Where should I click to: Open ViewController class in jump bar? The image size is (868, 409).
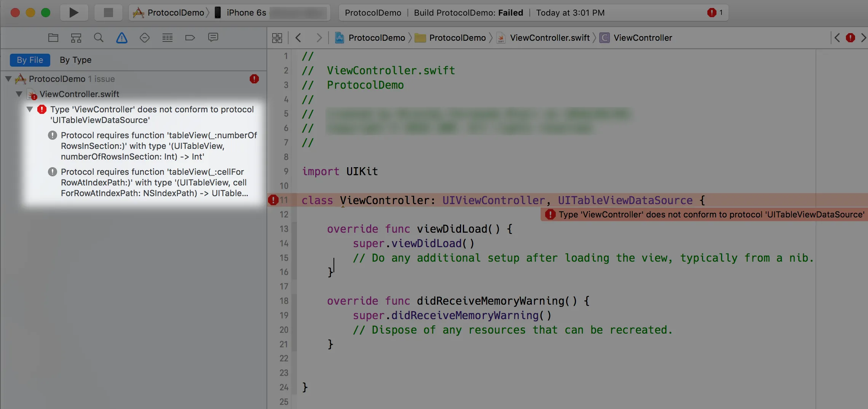(636, 38)
